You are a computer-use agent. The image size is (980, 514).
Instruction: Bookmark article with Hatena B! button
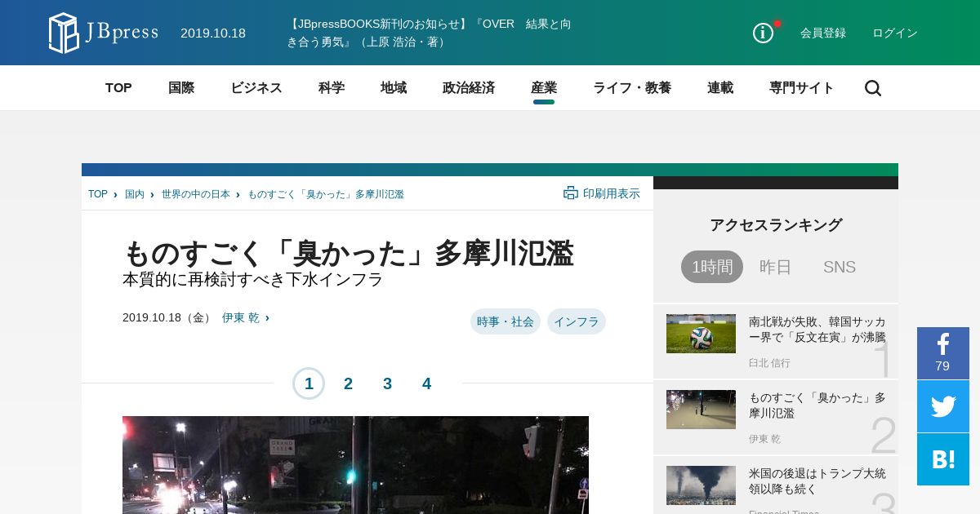943,459
